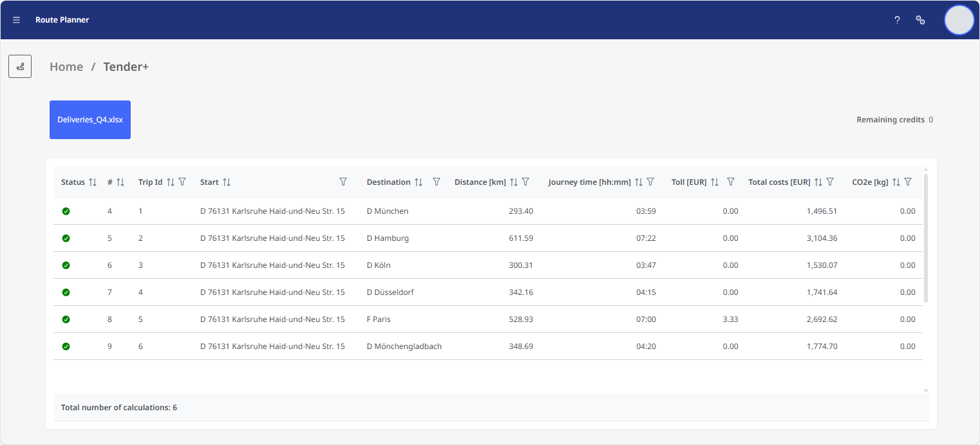The width and height of the screenshot is (980, 445).
Task: Open the user profile avatar
Action: point(959,20)
